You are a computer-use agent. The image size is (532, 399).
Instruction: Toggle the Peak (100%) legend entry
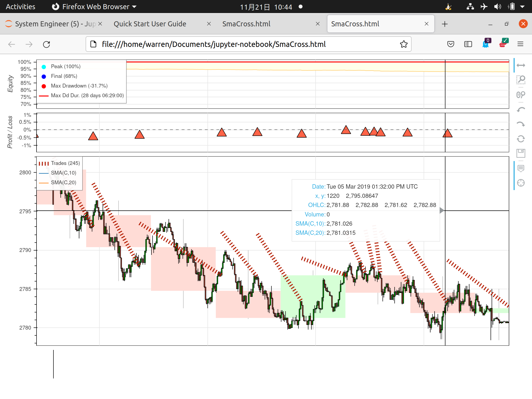[61, 66]
